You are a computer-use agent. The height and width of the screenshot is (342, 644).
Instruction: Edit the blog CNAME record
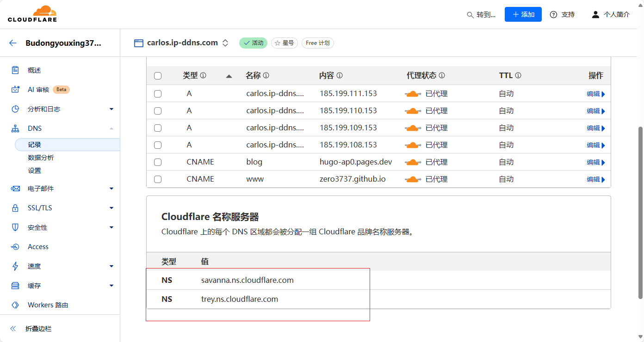596,162
